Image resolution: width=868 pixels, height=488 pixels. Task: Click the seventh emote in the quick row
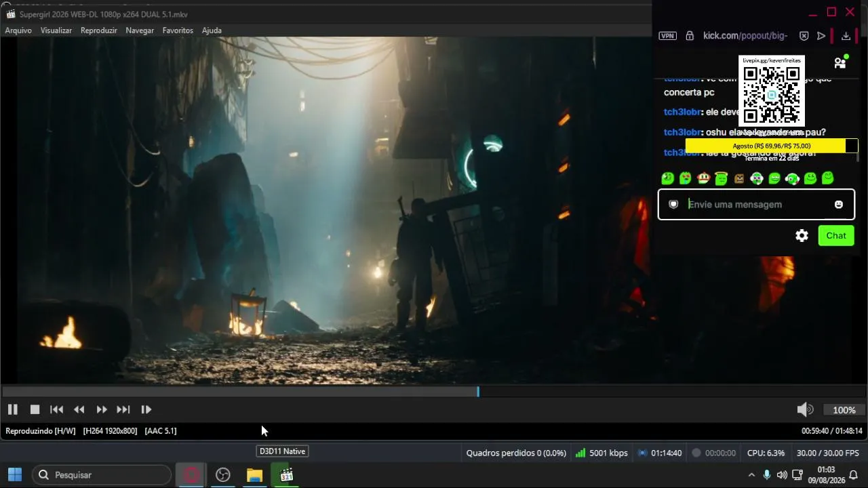click(x=774, y=178)
